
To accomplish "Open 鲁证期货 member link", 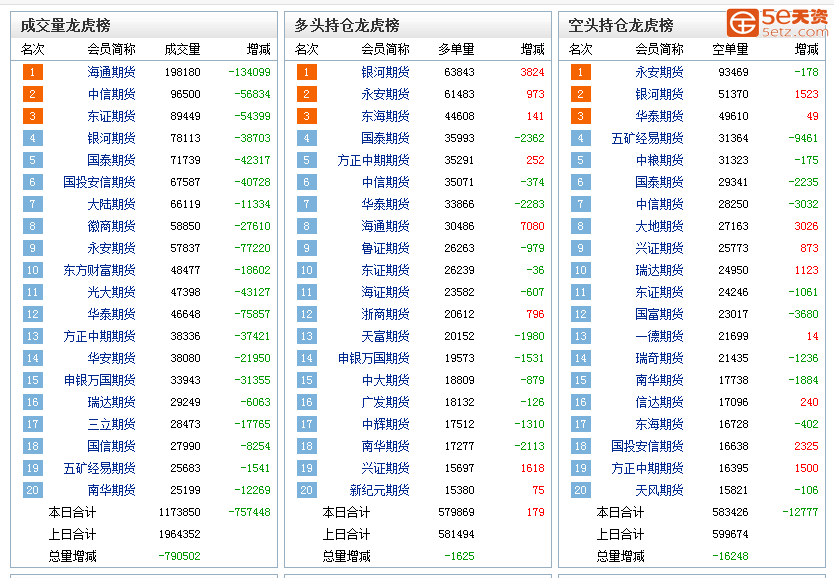I will pyautogui.click(x=385, y=248).
